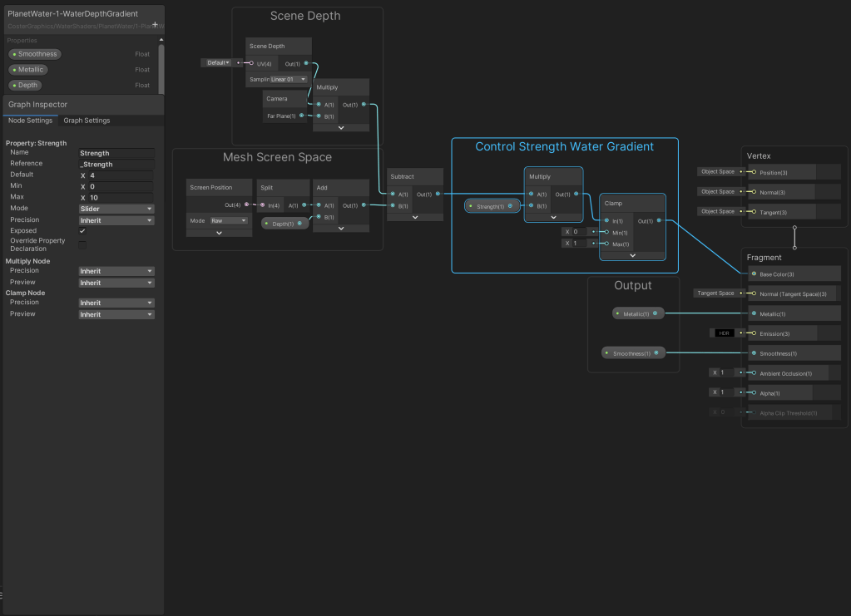The height and width of the screenshot is (616, 851).
Task: Expand the Subtract node preview chevron
Action: point(415,218)
